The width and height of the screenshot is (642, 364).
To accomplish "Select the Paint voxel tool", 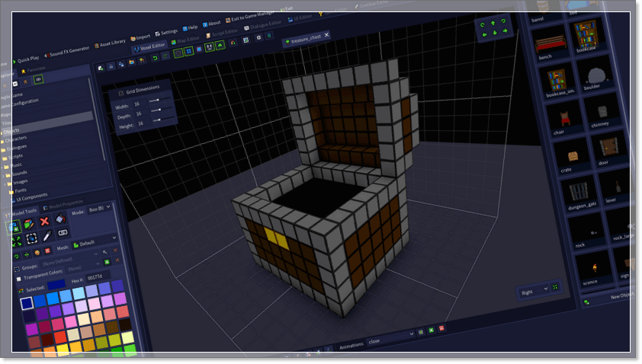I will coord(29,224).
